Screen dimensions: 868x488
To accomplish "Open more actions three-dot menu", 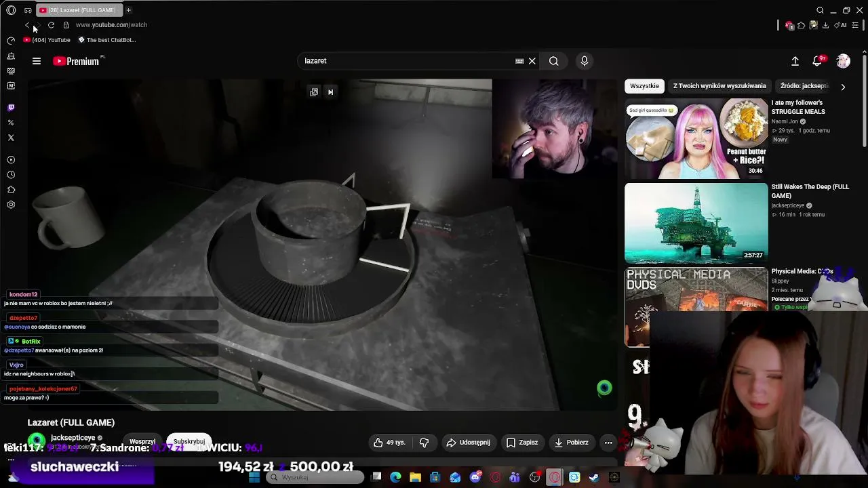I will click(x=608, y=443).
